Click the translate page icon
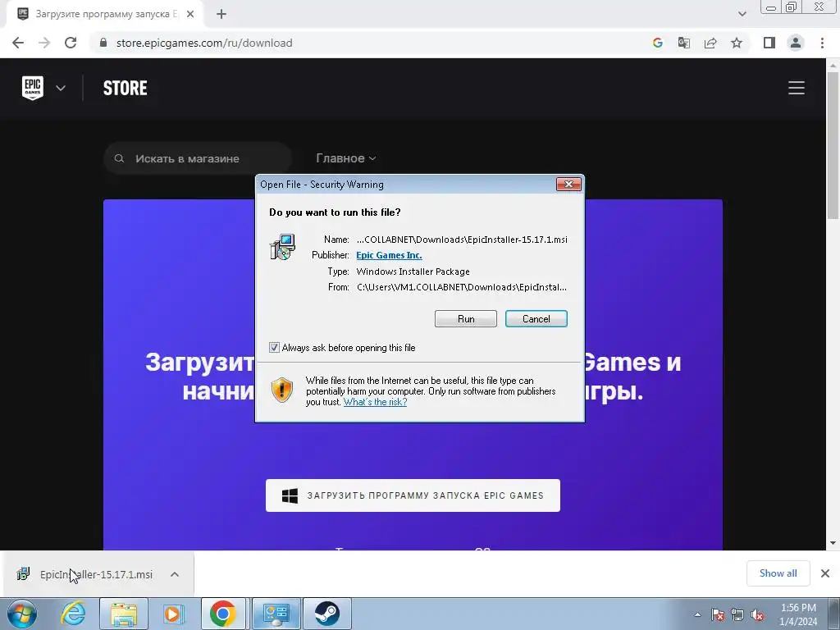 pos(684,43)
